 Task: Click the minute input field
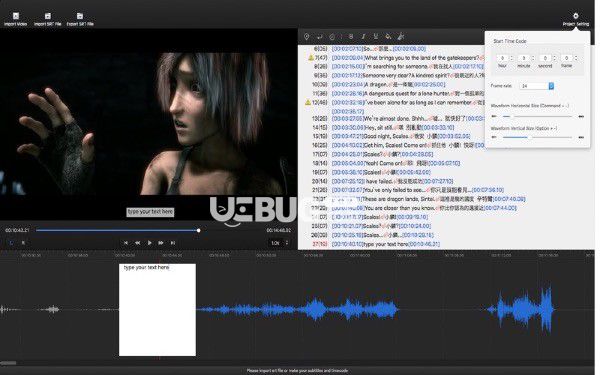pyautogui.click(x=523, y=58)
